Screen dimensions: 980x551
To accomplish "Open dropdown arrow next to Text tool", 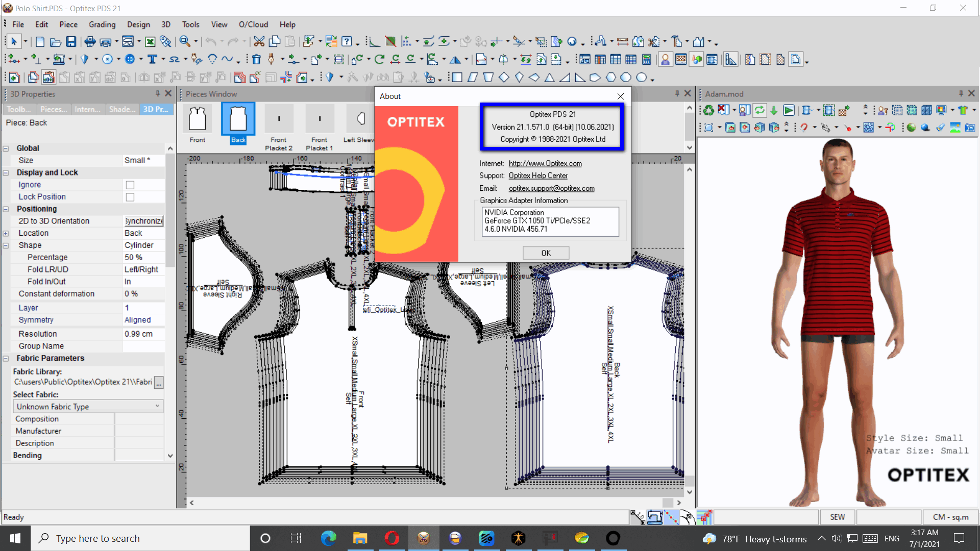I will pos(163,60).
